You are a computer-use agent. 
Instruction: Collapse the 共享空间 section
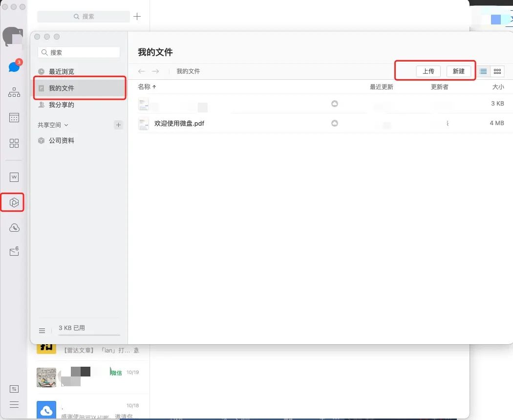click(66, 125)
